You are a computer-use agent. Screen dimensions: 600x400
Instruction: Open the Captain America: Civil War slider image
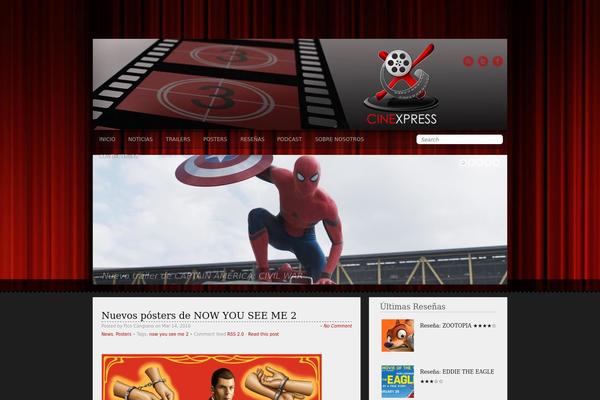(300, 219)
